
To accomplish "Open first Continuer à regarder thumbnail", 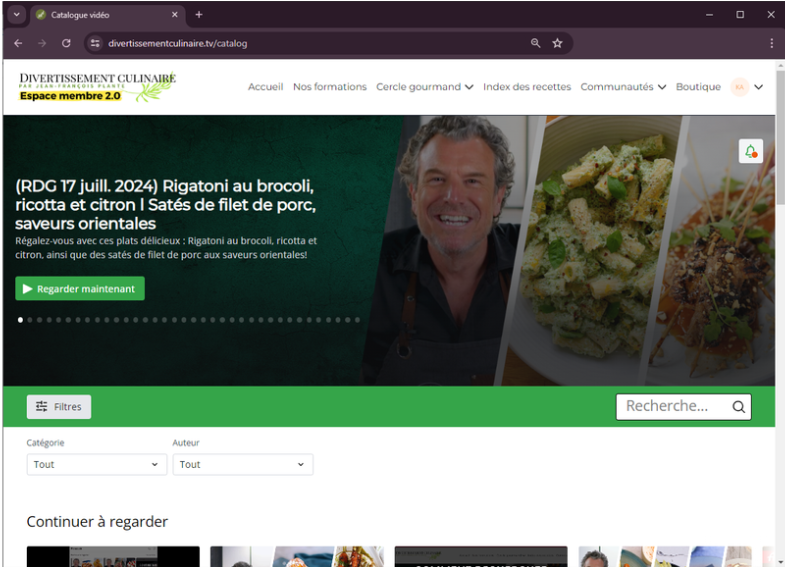I will pyautogui.click(x=113, y=556).
